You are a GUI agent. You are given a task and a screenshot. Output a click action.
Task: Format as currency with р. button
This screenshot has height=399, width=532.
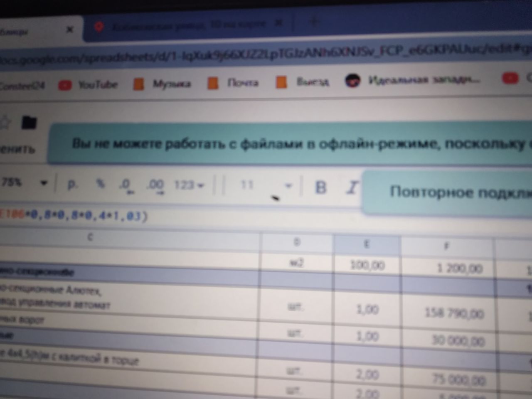72,183
